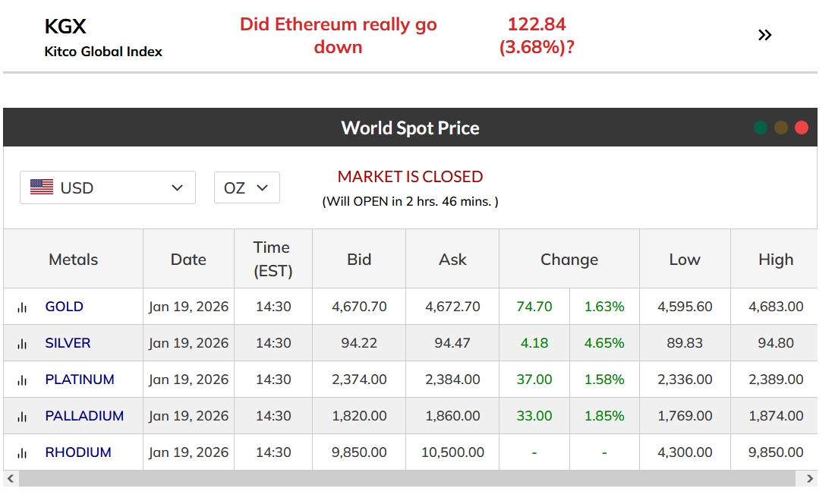Open the chart icon next to RHODIUM
835x504 pixels.
(x=22, y=453)
